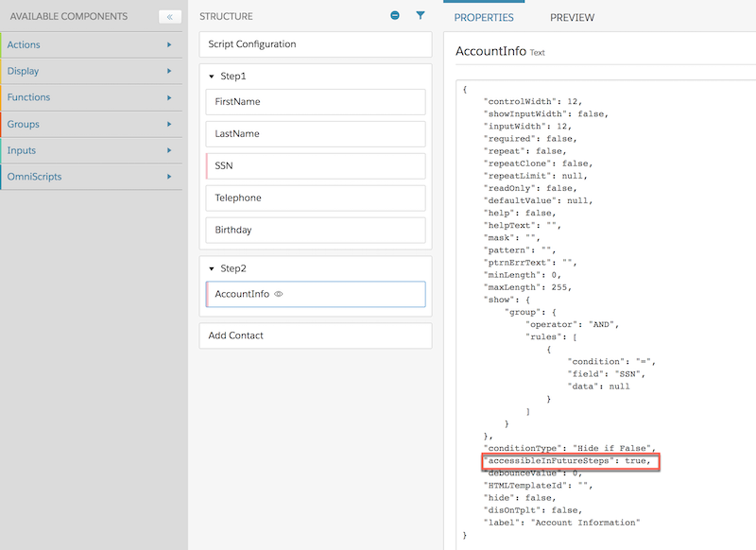Click the "showInputWidth": false line
This screenshot has width=756, height=550.
(546, 114)
